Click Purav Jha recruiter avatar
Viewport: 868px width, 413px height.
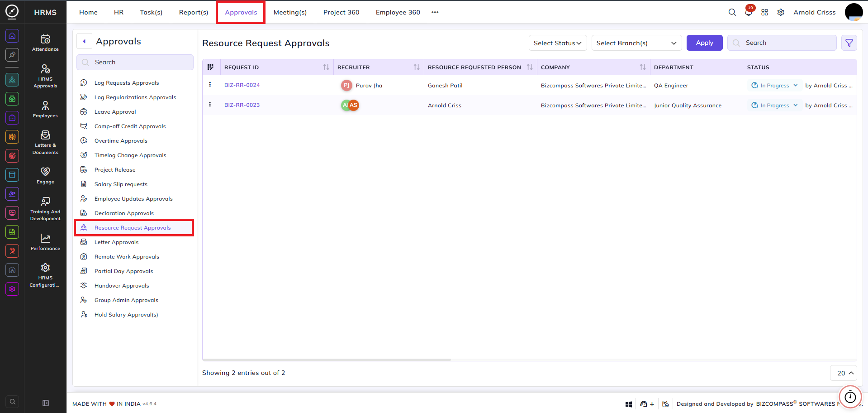pos(346,85)
